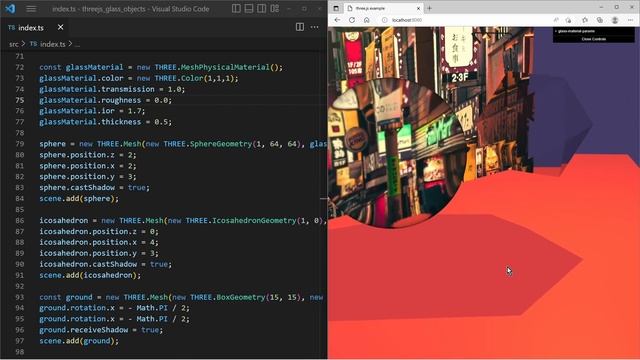Expand the breadcrumb ellipsis symbol item

tap(77, 44)
